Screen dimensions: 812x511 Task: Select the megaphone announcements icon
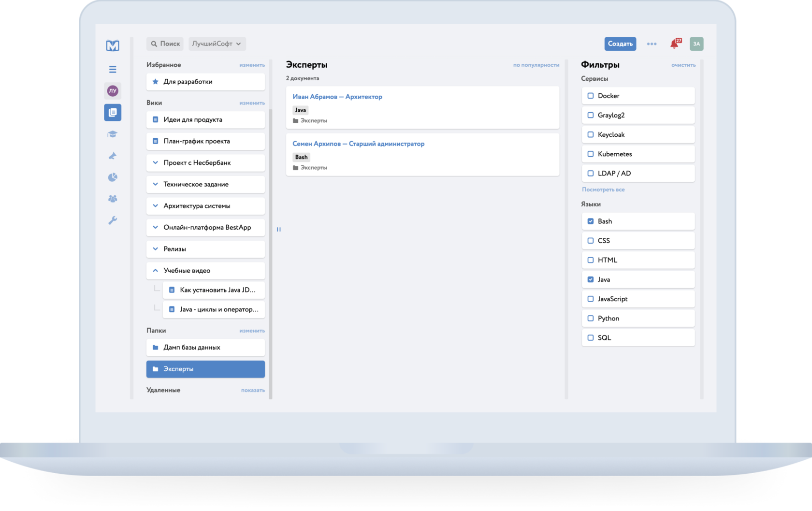(112, 155)
